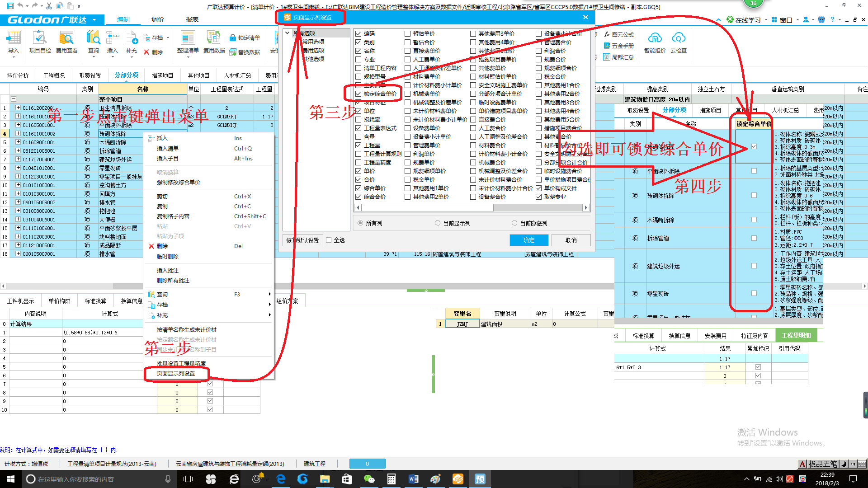Open Edge browser from the taskbar
Viewport: 868px width, 488px height.
click(x=281, y=479)
